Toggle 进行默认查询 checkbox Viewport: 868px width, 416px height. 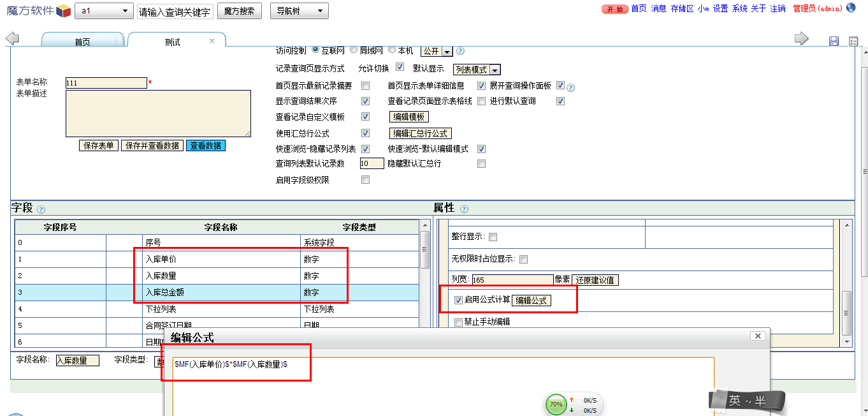561,101
